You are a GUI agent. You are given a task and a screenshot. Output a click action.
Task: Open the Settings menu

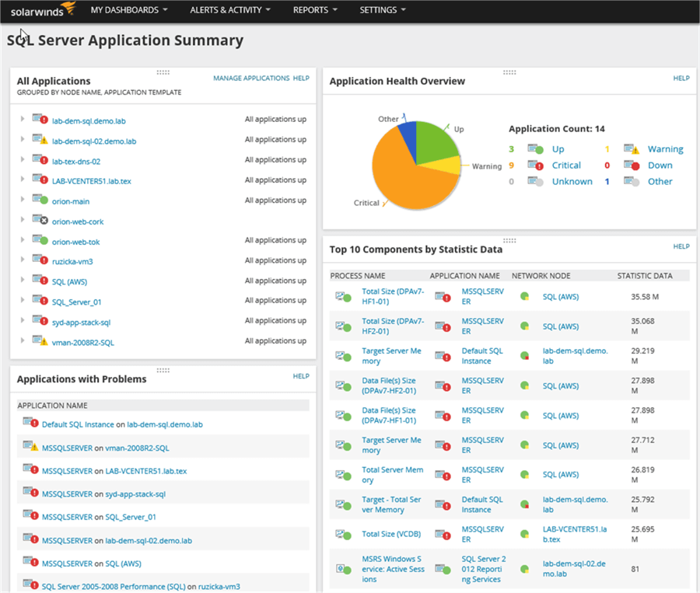383,10
